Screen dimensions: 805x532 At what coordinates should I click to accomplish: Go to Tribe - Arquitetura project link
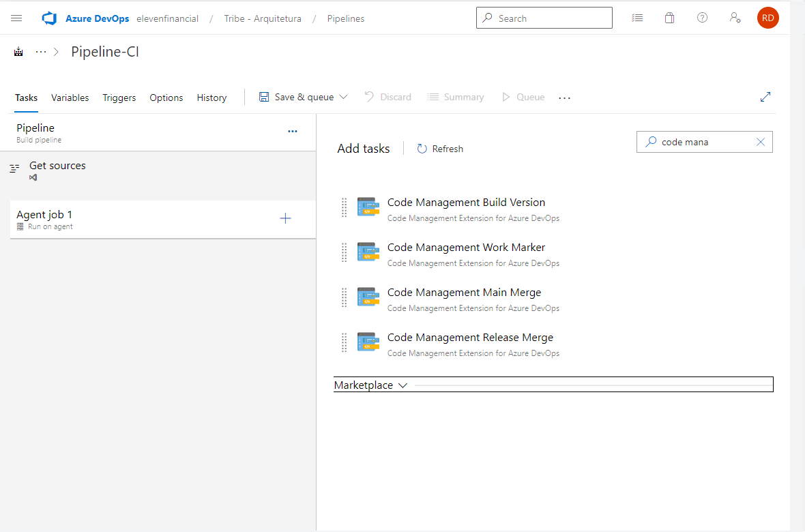pos(263,18)
